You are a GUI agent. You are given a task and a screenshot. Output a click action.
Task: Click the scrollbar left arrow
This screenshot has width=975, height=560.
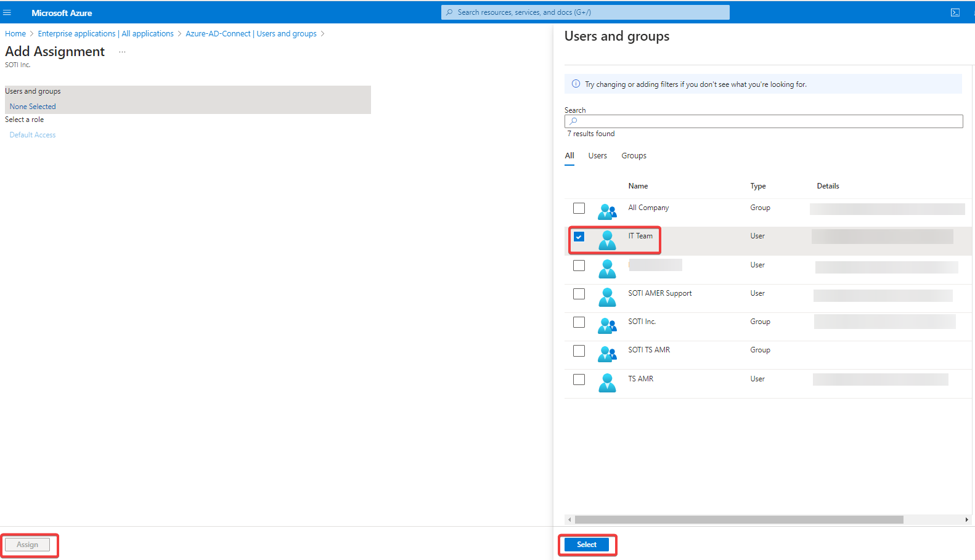tap(569, 520)
